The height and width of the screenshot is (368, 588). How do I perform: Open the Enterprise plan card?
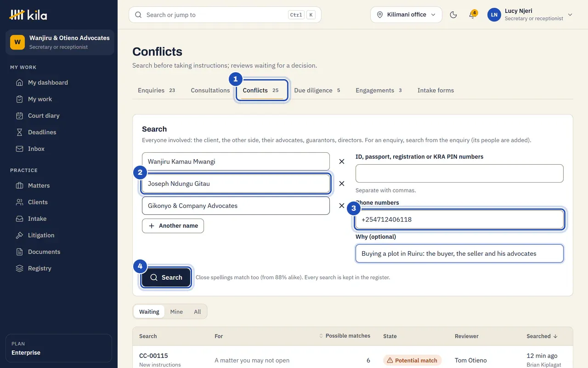[x=59, y=348]
